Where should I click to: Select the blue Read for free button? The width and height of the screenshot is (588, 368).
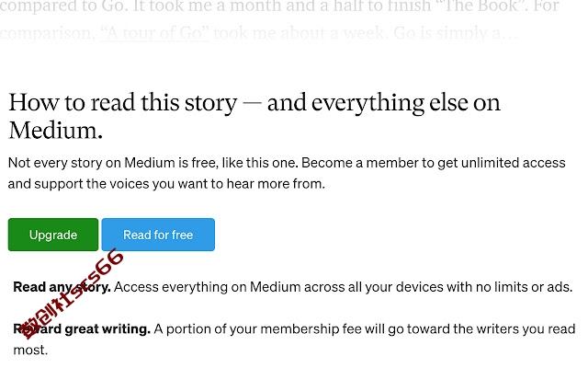(x=158, y=235)
